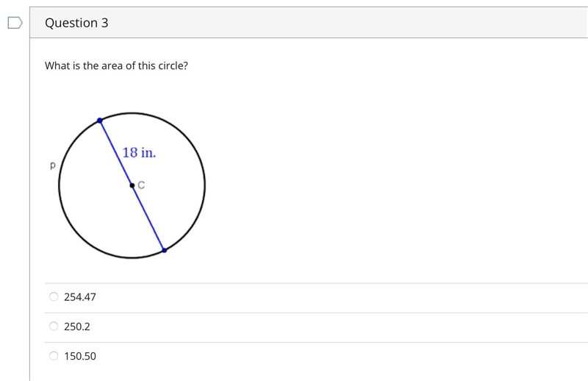Select the 254.47 radio button

tap(54, 296)
